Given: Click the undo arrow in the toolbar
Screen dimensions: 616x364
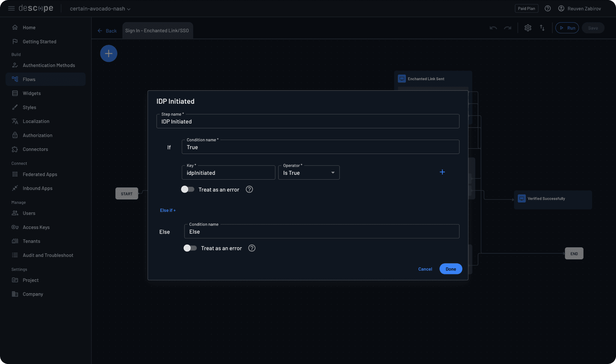Looking at the screenshot, I should pos(493,28).
